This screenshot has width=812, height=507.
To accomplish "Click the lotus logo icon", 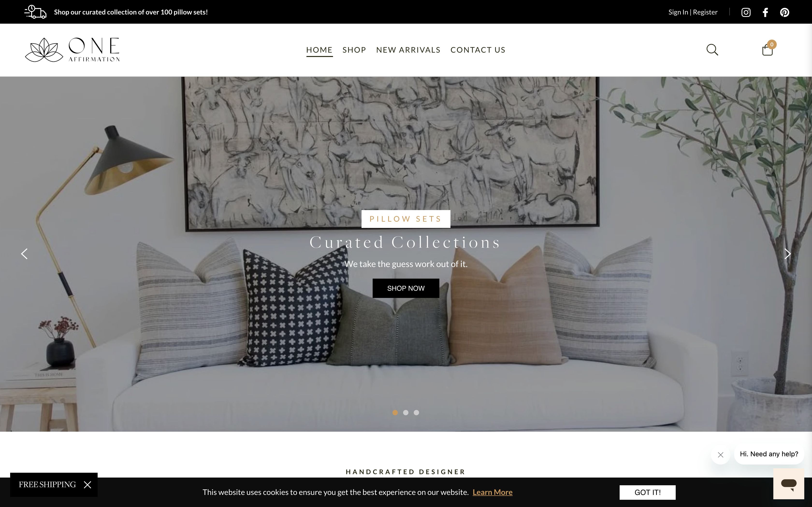I will click(44, 49).
